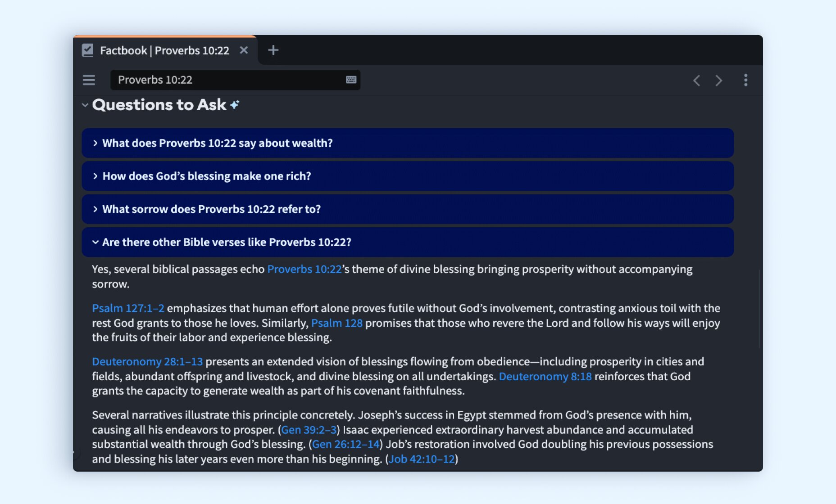Collapse the Questions to Ask section
This screenshot has height=504, width=836.
[x=85, y=105]
